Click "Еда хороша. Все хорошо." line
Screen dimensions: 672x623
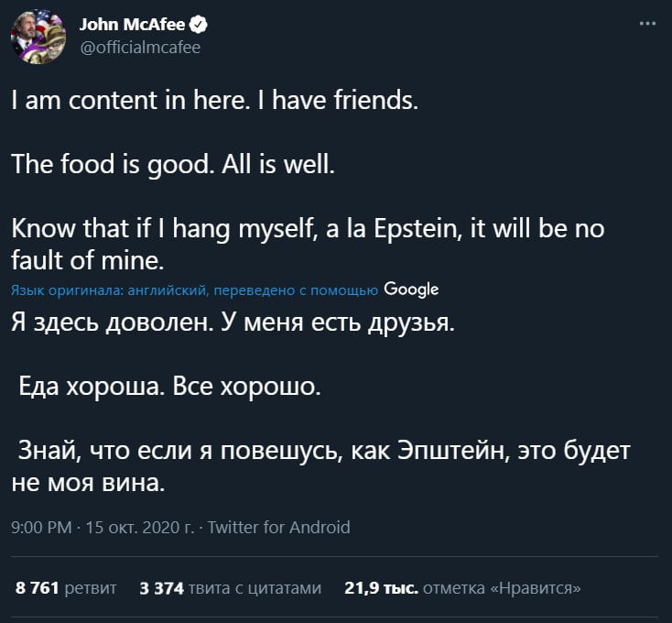(170, 387)
